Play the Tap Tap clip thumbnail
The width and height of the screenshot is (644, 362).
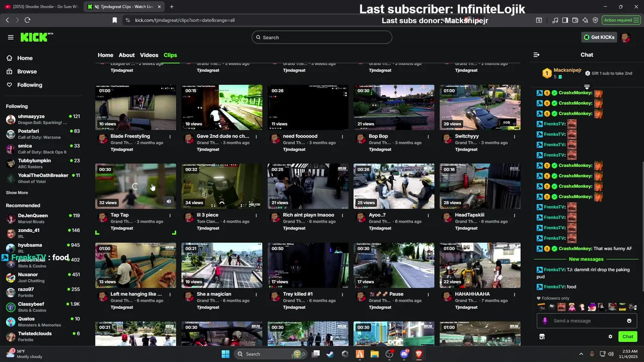(x=136, y=186)
